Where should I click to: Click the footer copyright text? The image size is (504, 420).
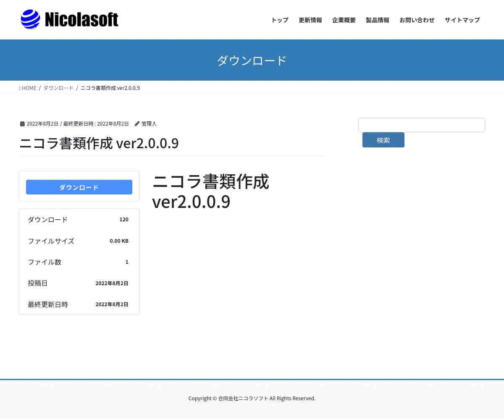click(x=252, y=399)
